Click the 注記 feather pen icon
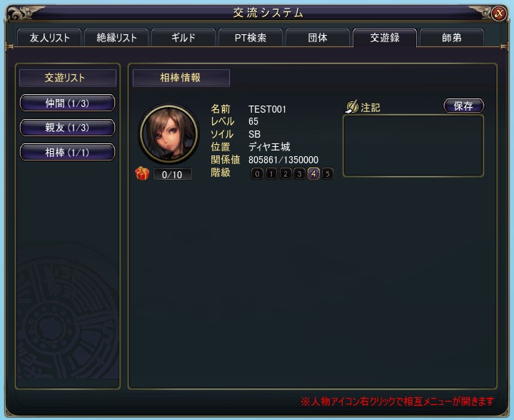514x420 pixels. 353,107
